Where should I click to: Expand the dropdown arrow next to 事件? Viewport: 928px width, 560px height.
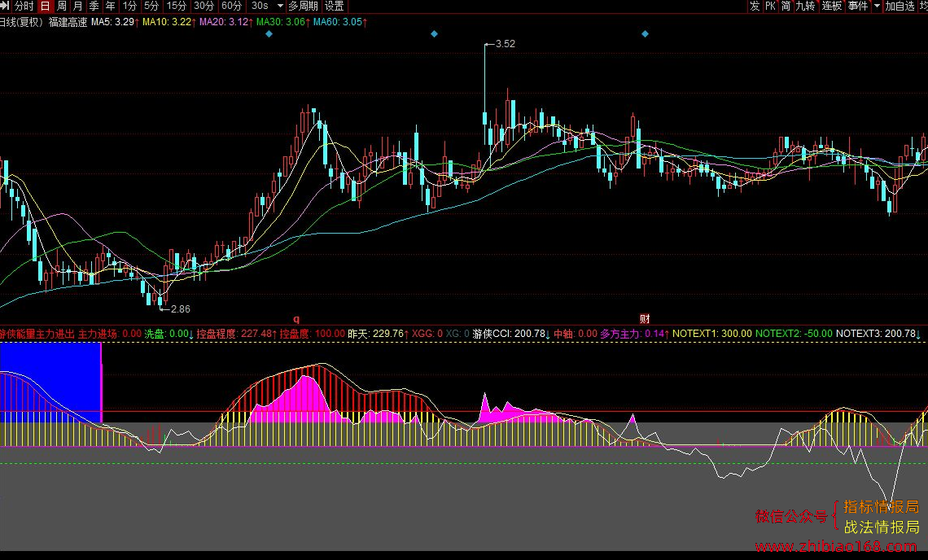click(877, 6)
